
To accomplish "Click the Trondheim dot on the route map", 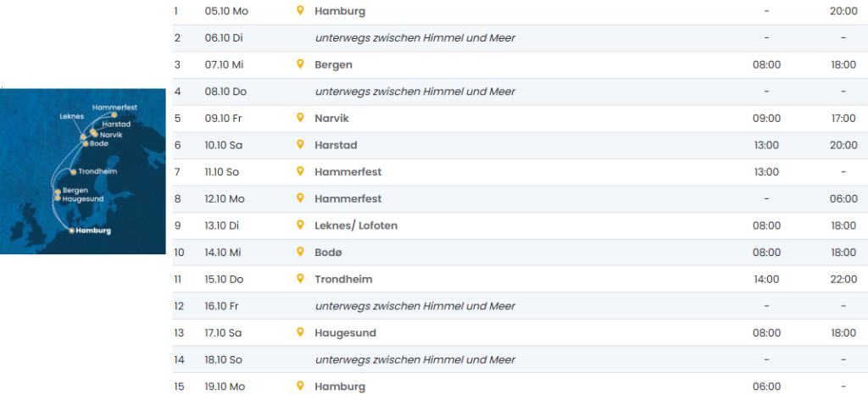I will tap(73, 172).
